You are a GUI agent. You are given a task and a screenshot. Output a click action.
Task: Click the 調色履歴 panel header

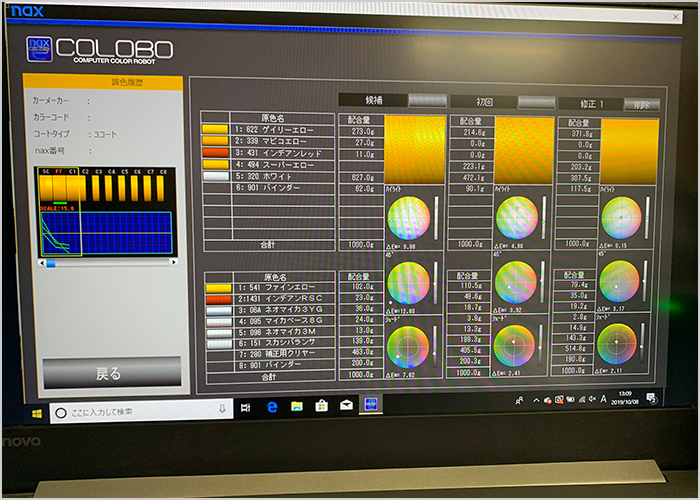coord(103,83)
